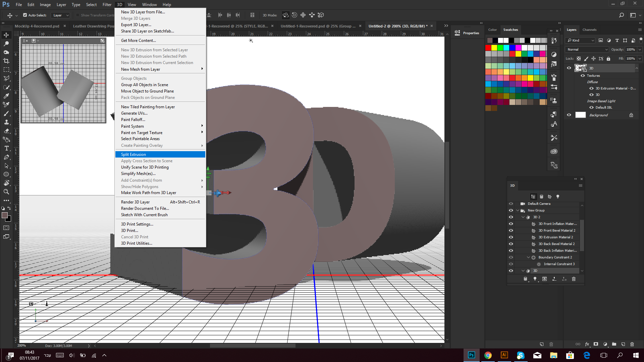Open New Mesh from Layer submenu
Image resolution: width=644 pixels, height=362 pixels.
160,69
